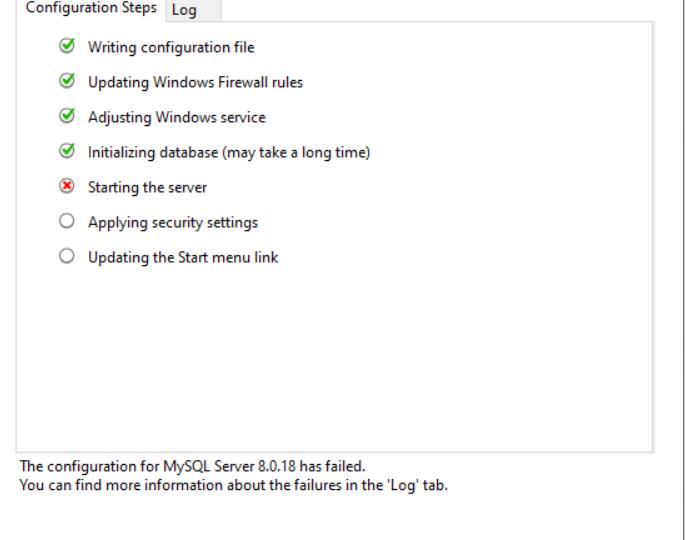Image resolution: width=685 pixels, height=540 pixels.
Task: Select the Configuration Steps tab
Action: 91,8
